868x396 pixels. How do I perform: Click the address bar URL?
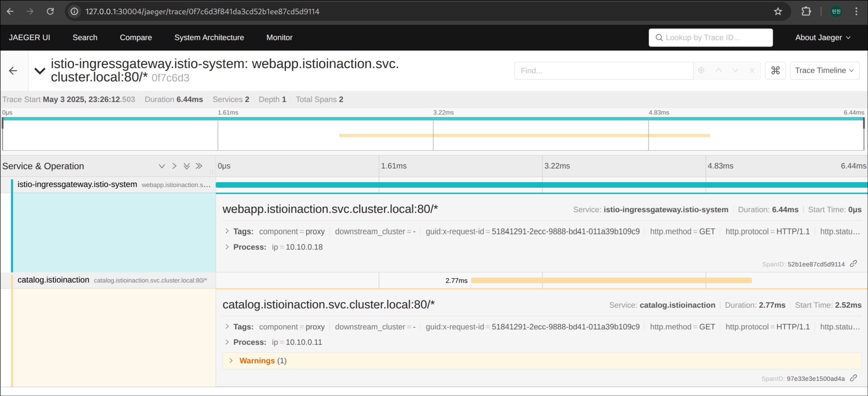[x=202, y=12]
